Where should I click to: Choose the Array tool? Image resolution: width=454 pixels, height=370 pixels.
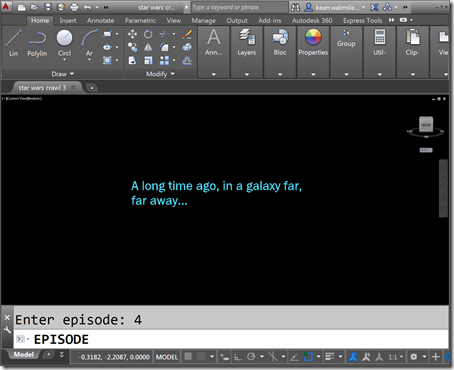tap(164, 60)
